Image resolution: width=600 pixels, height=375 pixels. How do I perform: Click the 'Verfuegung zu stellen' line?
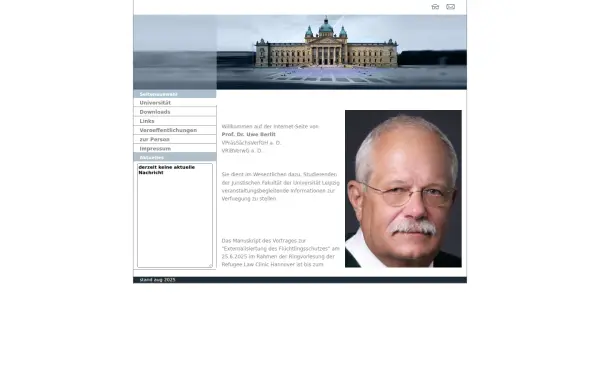tap(249, 199)
